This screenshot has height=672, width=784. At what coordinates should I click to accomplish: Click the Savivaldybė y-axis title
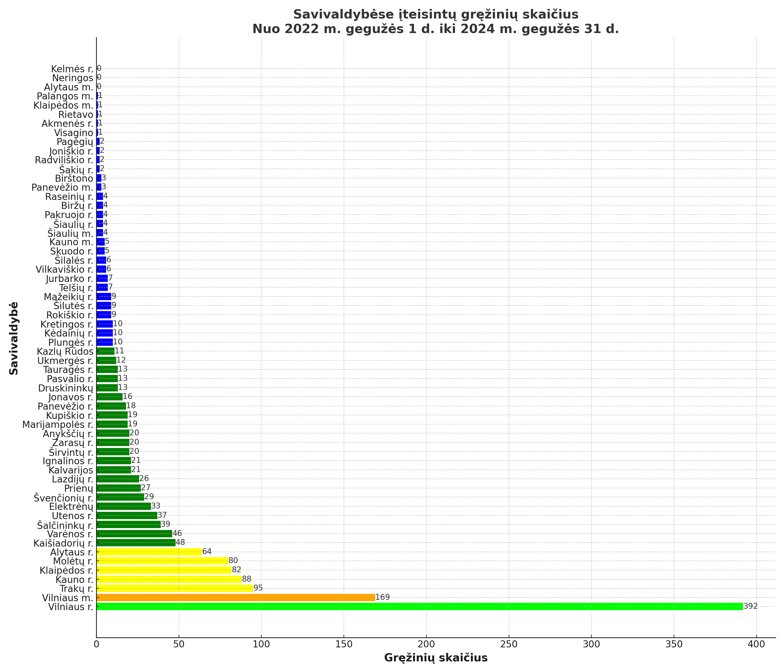click(14, 338)
